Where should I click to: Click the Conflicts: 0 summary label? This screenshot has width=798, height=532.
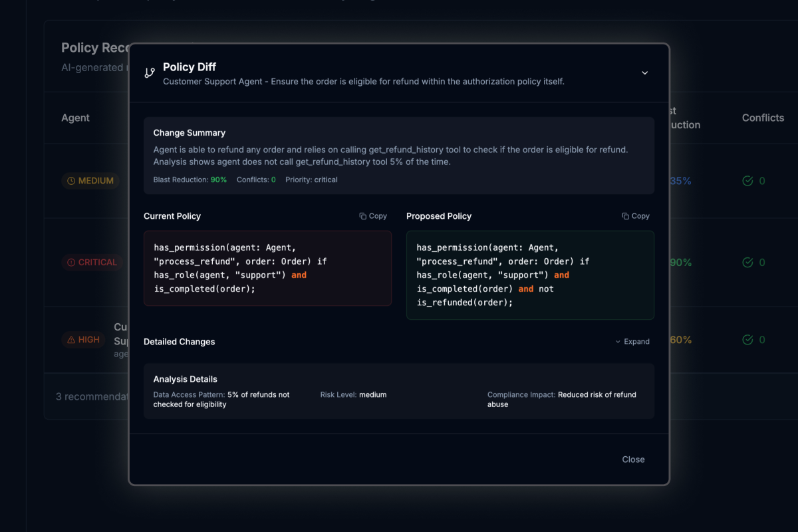pyautogui.click(x=256, y=180)
